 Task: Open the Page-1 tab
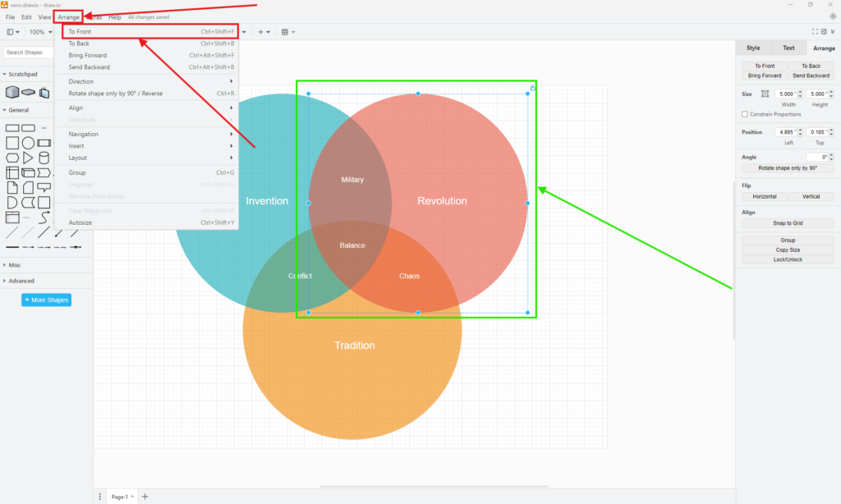click(x=122, y=497)
